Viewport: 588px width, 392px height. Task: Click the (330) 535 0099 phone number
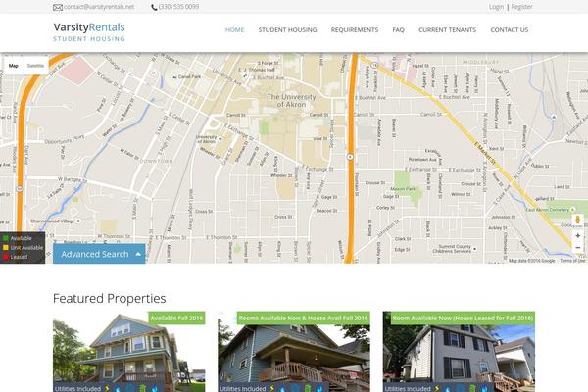178,7
